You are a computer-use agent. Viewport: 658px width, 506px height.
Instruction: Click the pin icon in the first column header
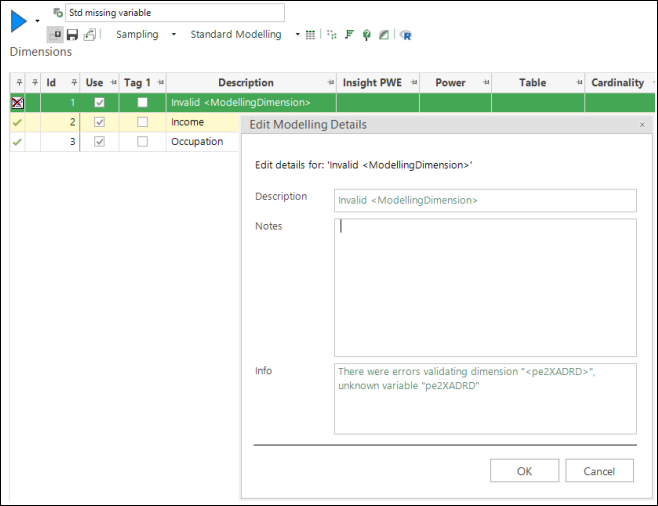(19, 82)
